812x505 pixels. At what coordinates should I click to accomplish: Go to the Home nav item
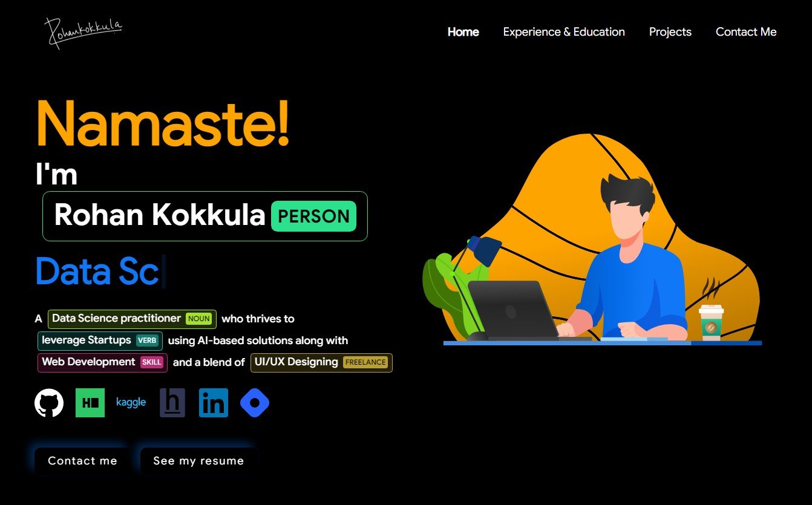pyautogui.click(x=463, y=32)
